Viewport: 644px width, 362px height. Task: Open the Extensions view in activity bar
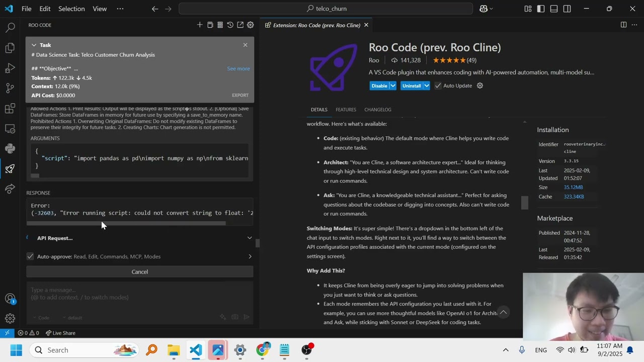click(10, 108)
